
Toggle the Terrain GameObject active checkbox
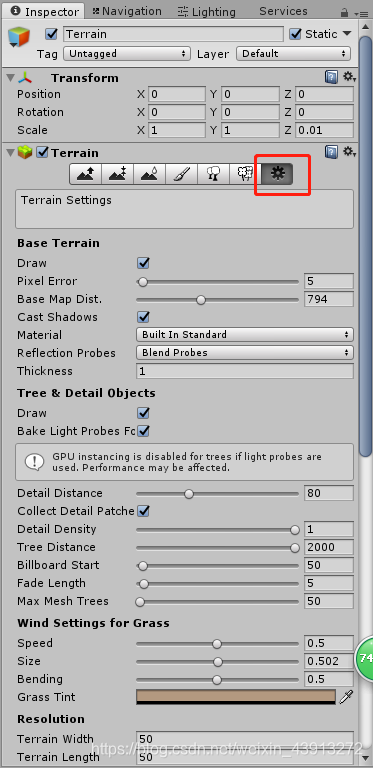pos(51,34)
